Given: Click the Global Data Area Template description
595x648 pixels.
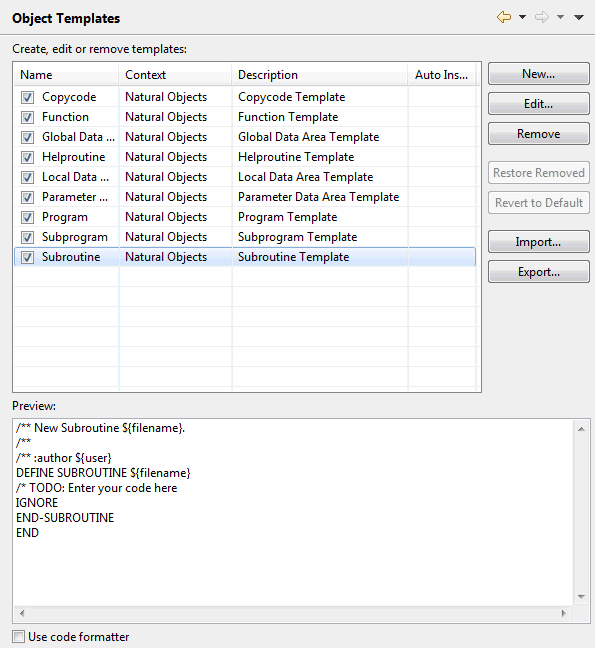Looking at the screenshot, I should click(309, 137).
